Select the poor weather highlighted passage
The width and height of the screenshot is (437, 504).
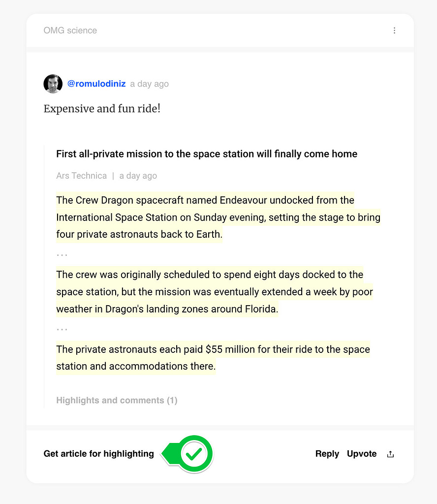[x=214, y=291]
